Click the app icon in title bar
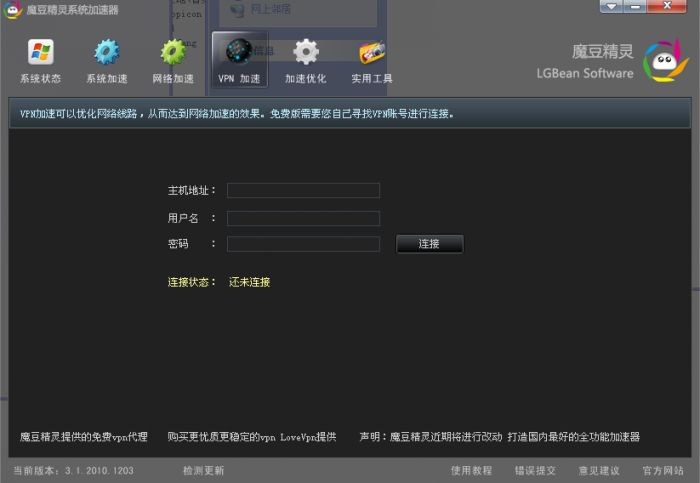Viewport: 700px width, 483px height. click(12, 9)
